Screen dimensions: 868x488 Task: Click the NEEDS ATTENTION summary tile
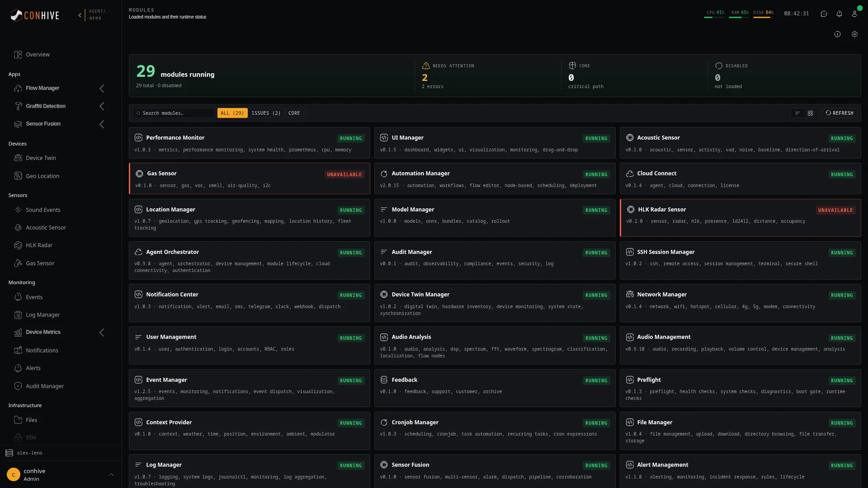point(487,75)
